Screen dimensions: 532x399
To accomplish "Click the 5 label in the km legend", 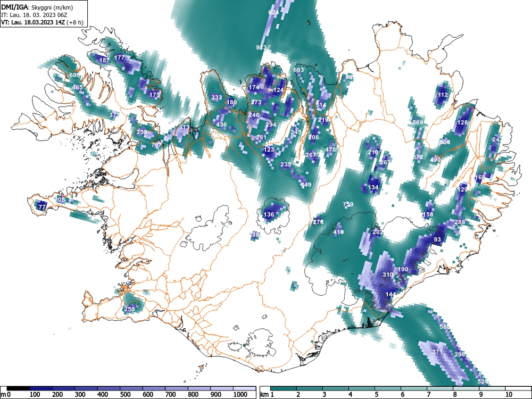I will click(x=377, y=395).
